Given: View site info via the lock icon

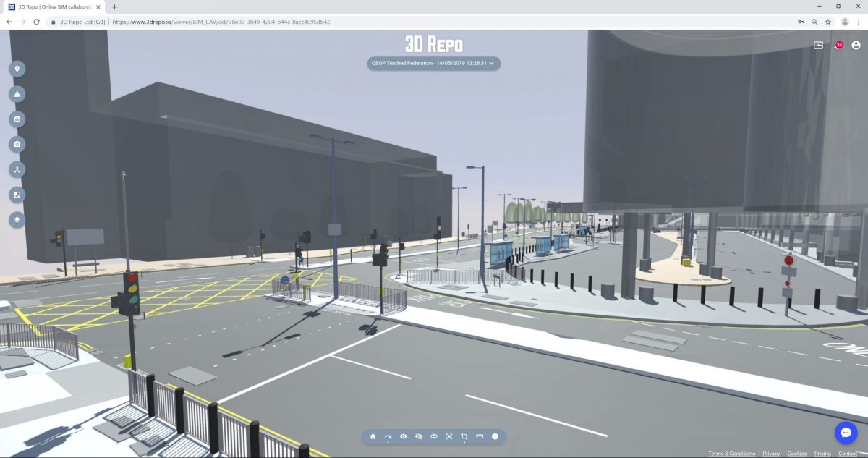Looking at the screenshot, I should (x=54, y=22).
